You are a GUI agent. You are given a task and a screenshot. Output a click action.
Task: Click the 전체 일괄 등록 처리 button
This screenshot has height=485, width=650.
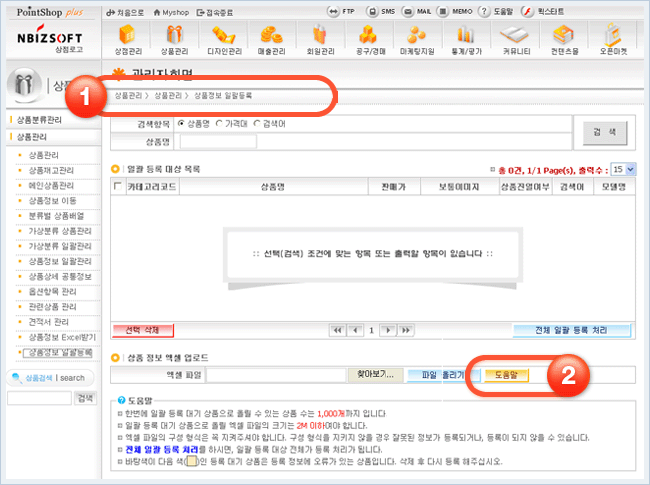(x=571, y=329)
